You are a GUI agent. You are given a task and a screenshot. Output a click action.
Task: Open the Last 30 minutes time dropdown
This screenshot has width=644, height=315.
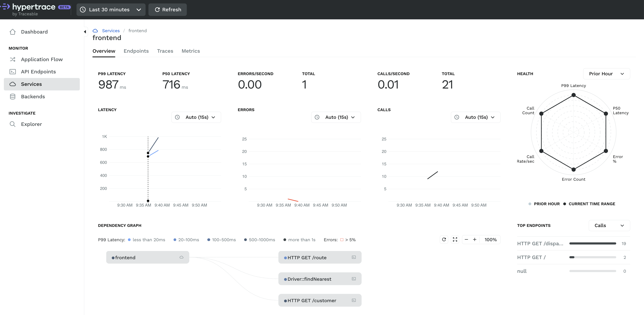[111, 10]
